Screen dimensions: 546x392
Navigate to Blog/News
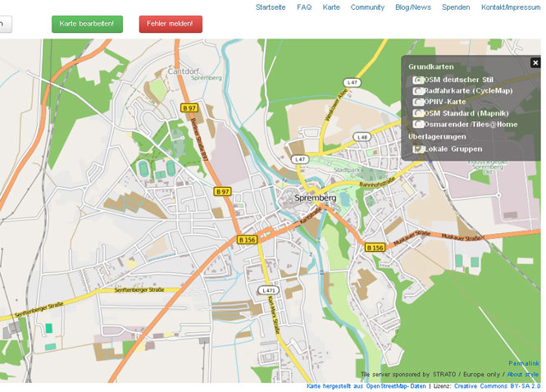(412, 7)
